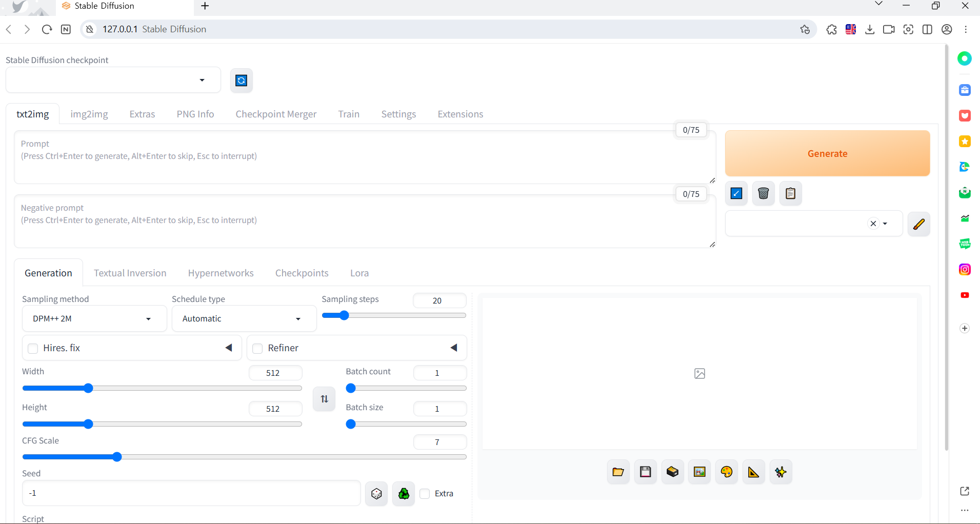Switch to the Extras tab

pyautogui.click(x=142, y=114)
